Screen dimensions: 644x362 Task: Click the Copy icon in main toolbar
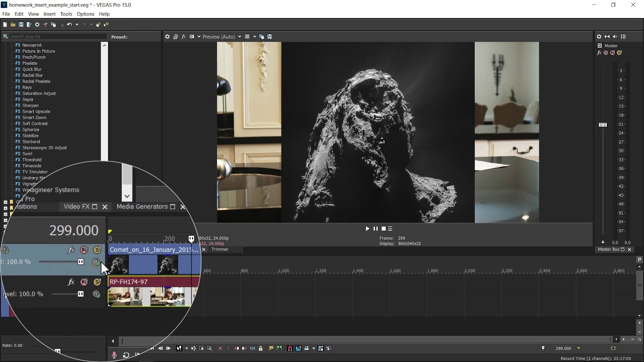(x=53, y=24)
